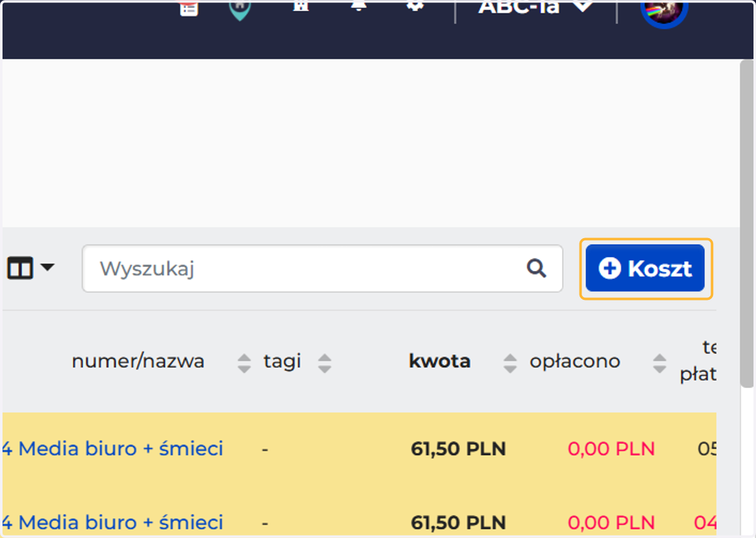Image resolution: width=756 pixels, height=538 pixels.
Task: Click the numer/nazwa column header
Action: point(138,362)
